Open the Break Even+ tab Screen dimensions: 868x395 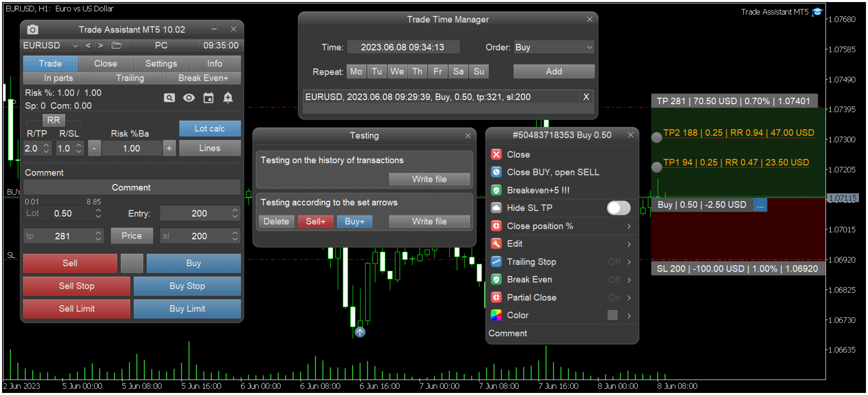coord(203,78)
